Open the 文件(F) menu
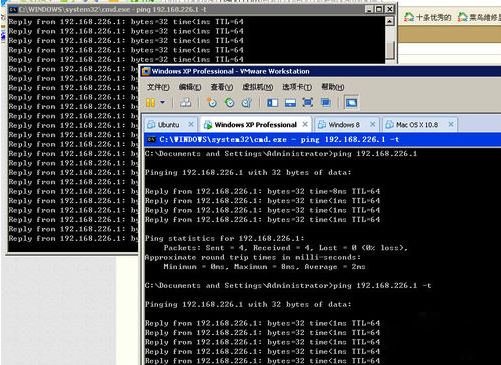 (x=158, y=87)
